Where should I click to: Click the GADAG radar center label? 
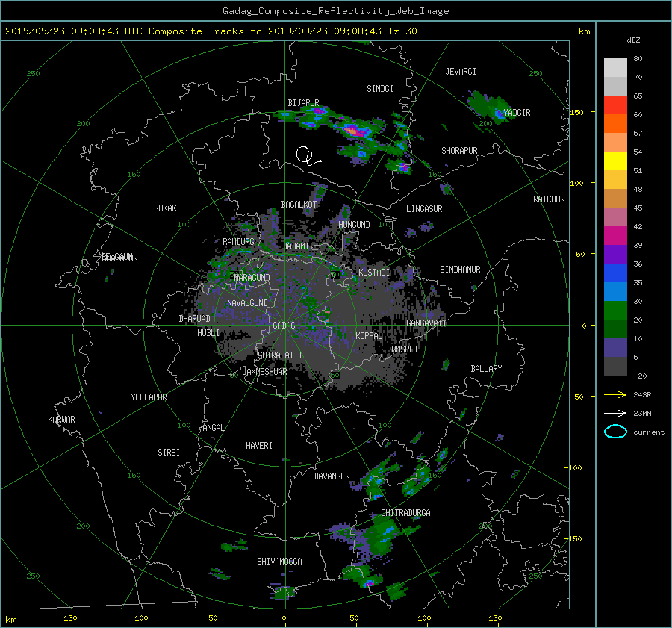pyautogui.click(x=284, y=326)
